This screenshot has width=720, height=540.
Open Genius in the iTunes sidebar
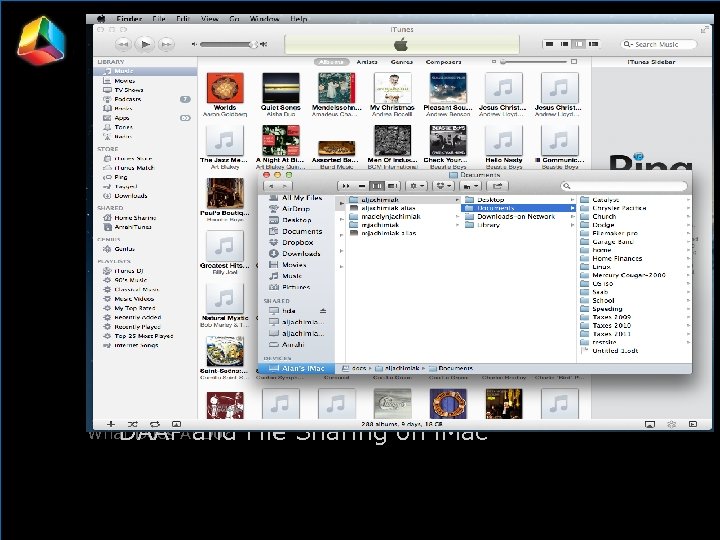(145, 249)
